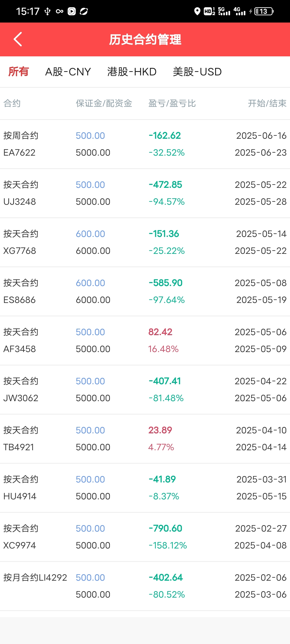Image resolution: width=290 pixels, height=644 pixels.
Task: Tap the USB status icon
Action: tap(48, 11)
